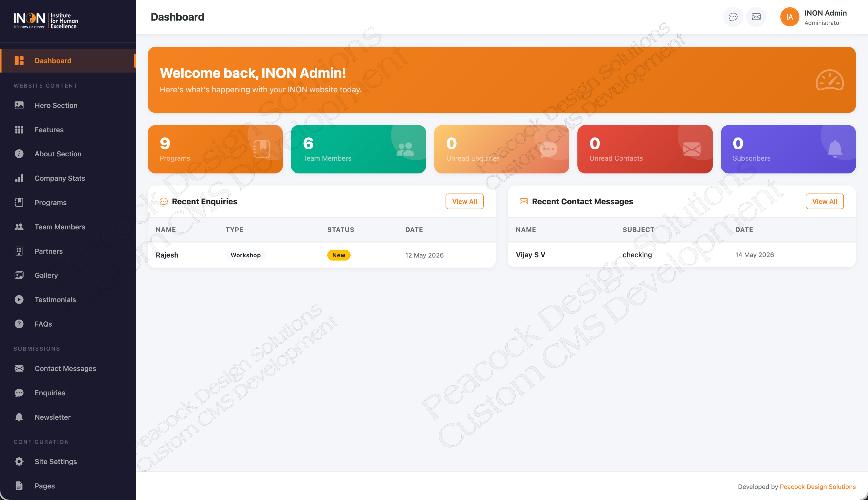Click the Site Settings gear icon
Image resolution: width=868 pixels, height=500 pixels.
pos(19,462)
